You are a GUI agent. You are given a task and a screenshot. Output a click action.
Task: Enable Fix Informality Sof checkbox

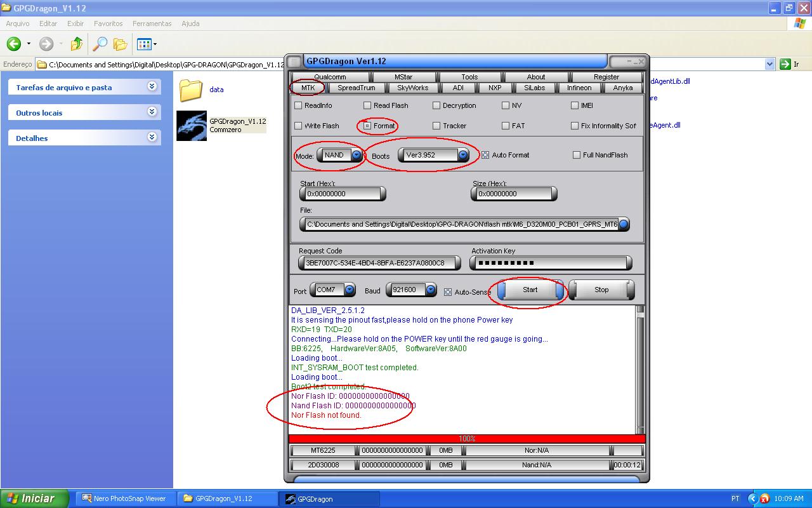point(575,126)
